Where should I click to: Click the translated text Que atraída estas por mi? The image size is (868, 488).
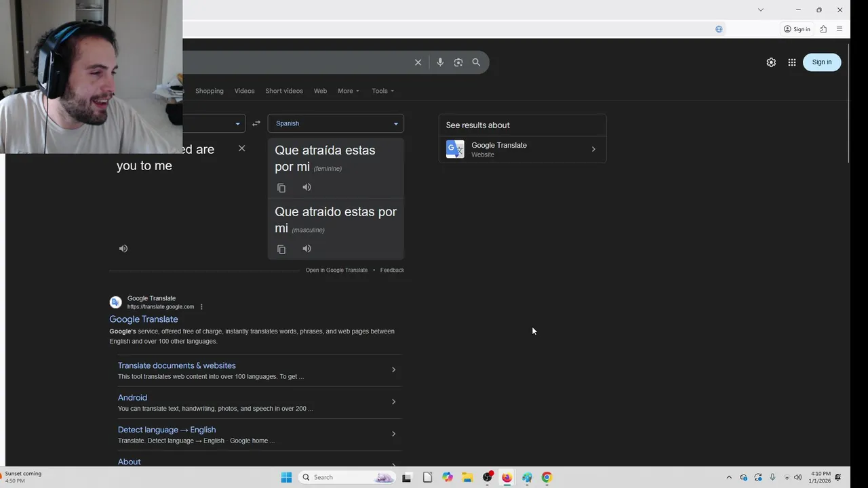325,158
